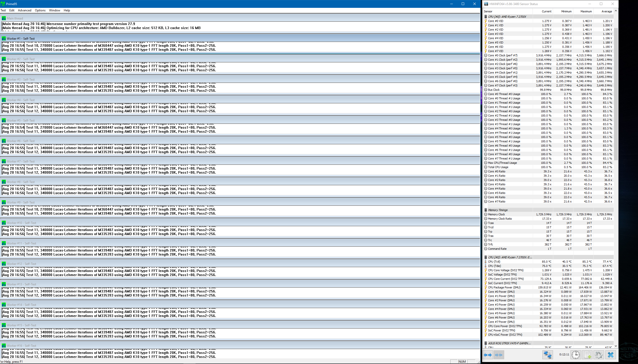638x364 pixels.
Task: Select the Memory Timings group header
Action: click(498, 210)
